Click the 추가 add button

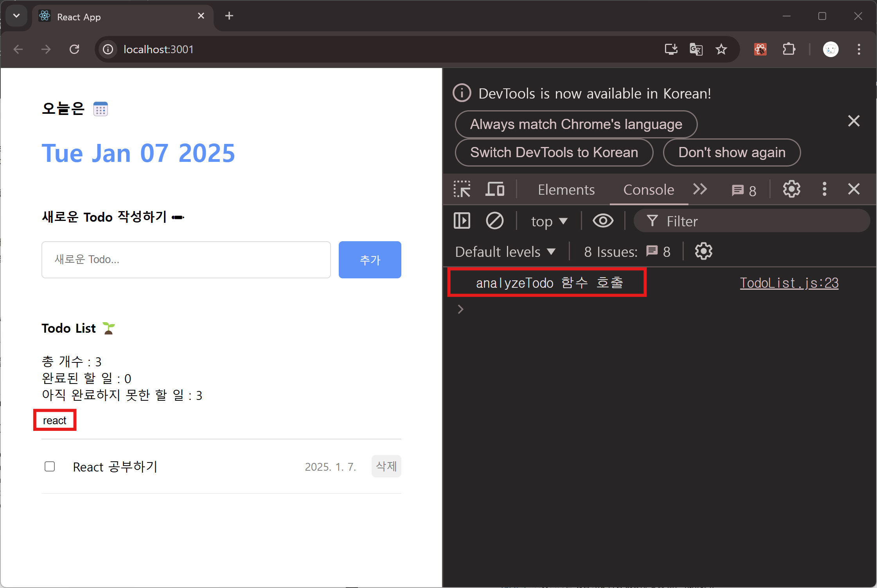[x=370, y=260]
